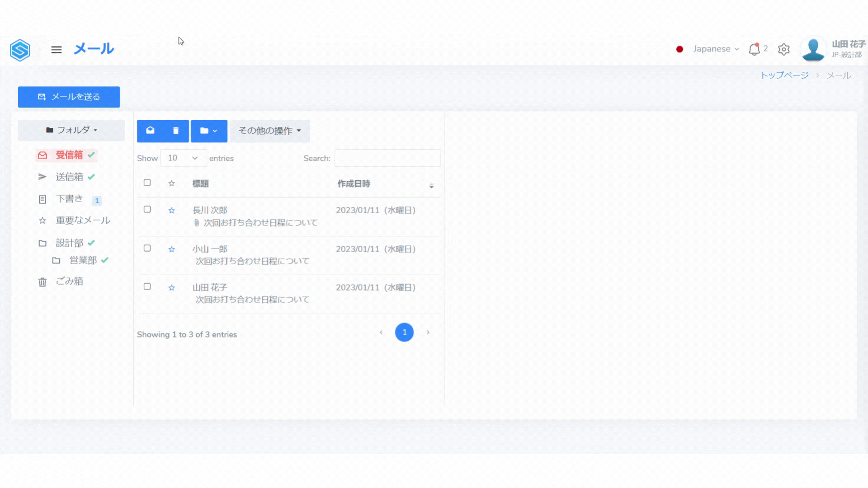The height and width of the screenshot is (488, 868).
Task: Open the Japanese language dropdown
Action: [x=716, y=49]
